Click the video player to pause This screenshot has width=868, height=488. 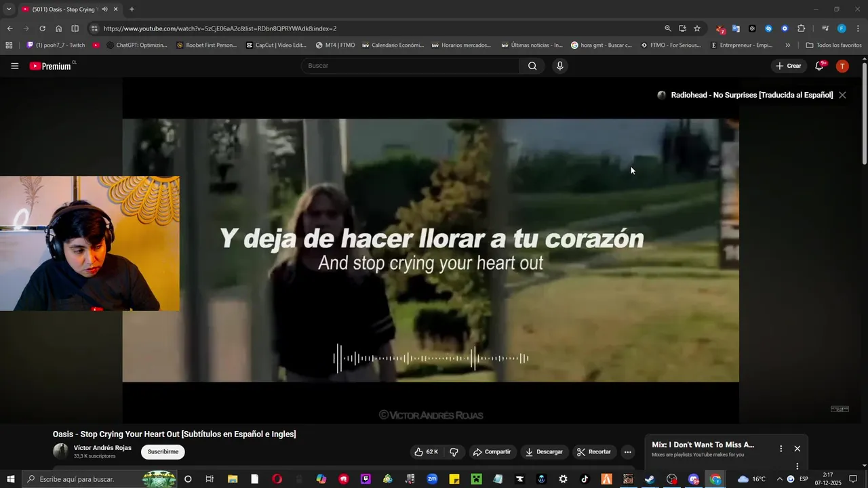(x=431, y=251)
